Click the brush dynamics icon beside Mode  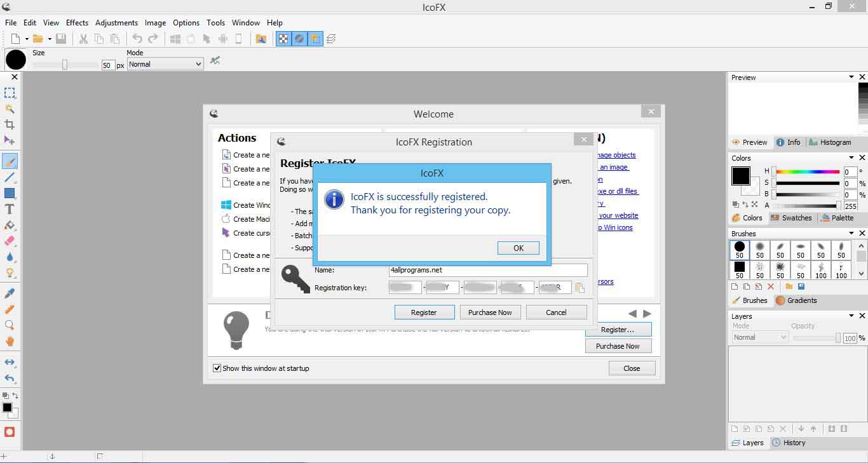pyautogui.click(x=215, y=61)
